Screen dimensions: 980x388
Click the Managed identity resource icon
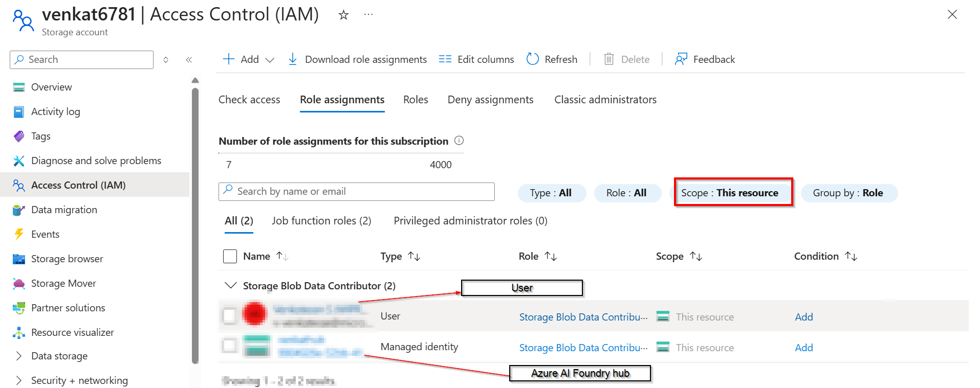coord(257,346)
